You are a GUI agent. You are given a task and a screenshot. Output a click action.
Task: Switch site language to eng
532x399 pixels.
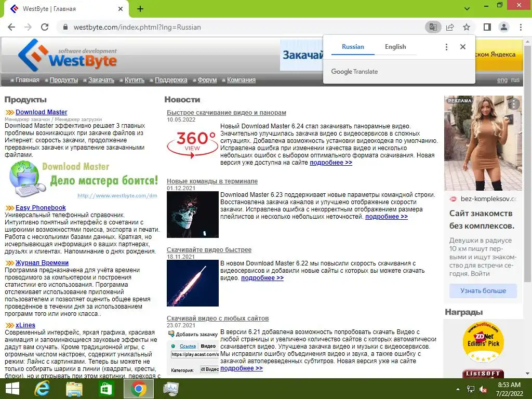tap(502, 80)
